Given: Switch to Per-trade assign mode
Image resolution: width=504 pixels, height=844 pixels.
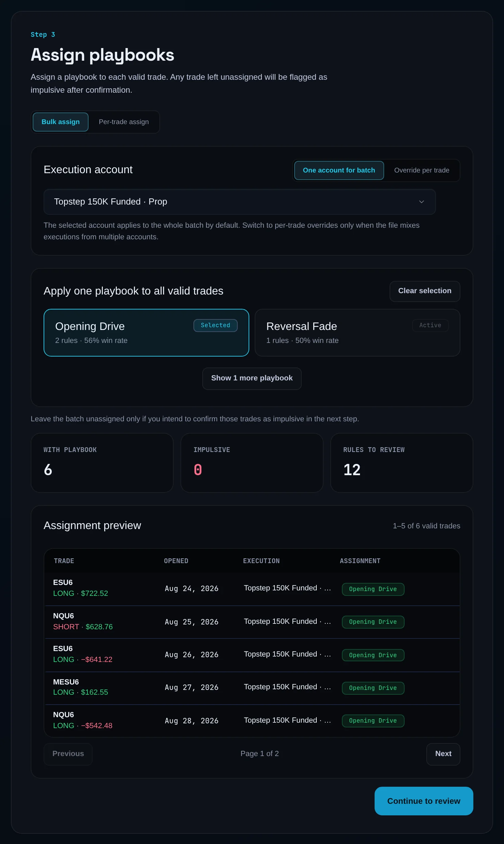Looking at the screenshot, I should point(124,122).
